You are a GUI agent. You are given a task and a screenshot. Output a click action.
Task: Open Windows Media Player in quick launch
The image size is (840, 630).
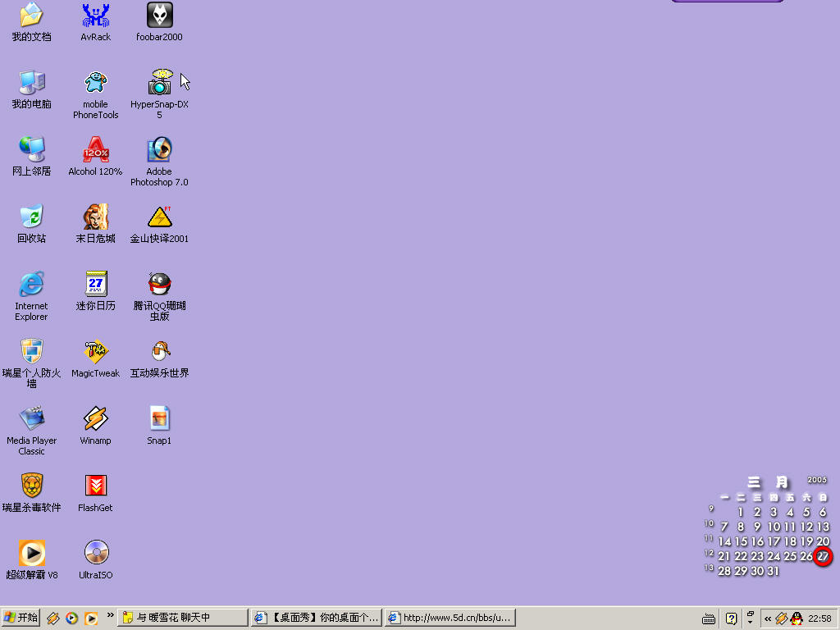pos(72,619)
